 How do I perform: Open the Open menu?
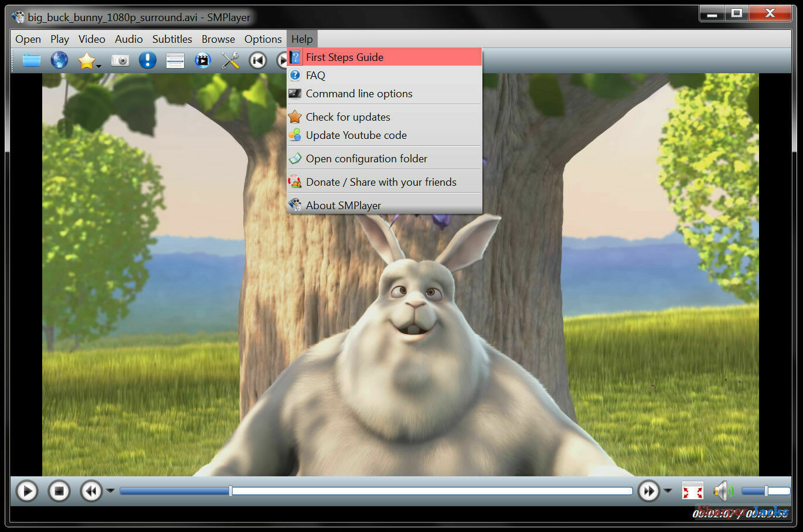coord(28,39)
